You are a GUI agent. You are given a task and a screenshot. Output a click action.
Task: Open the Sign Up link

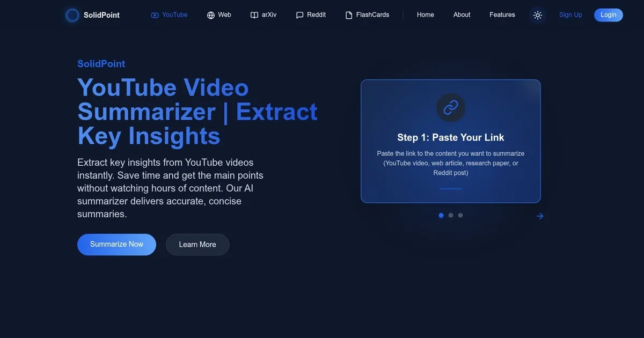point(570,15)
